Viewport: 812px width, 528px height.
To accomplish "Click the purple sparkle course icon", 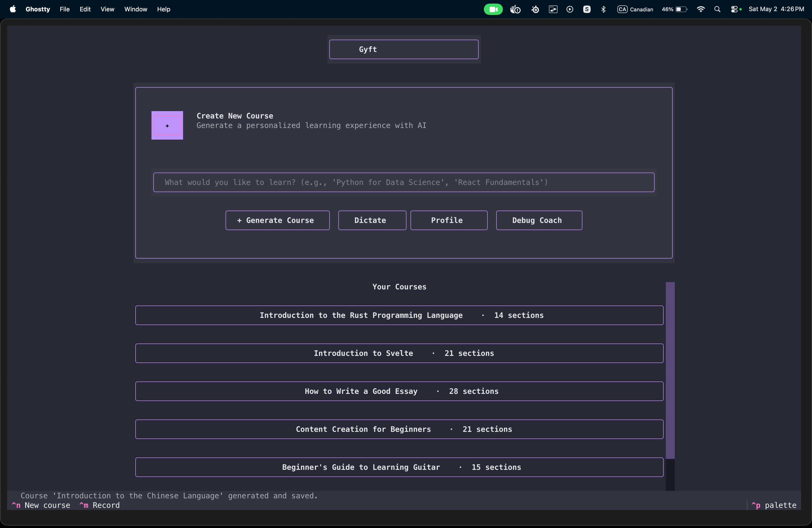I will [x=167, y=125].
